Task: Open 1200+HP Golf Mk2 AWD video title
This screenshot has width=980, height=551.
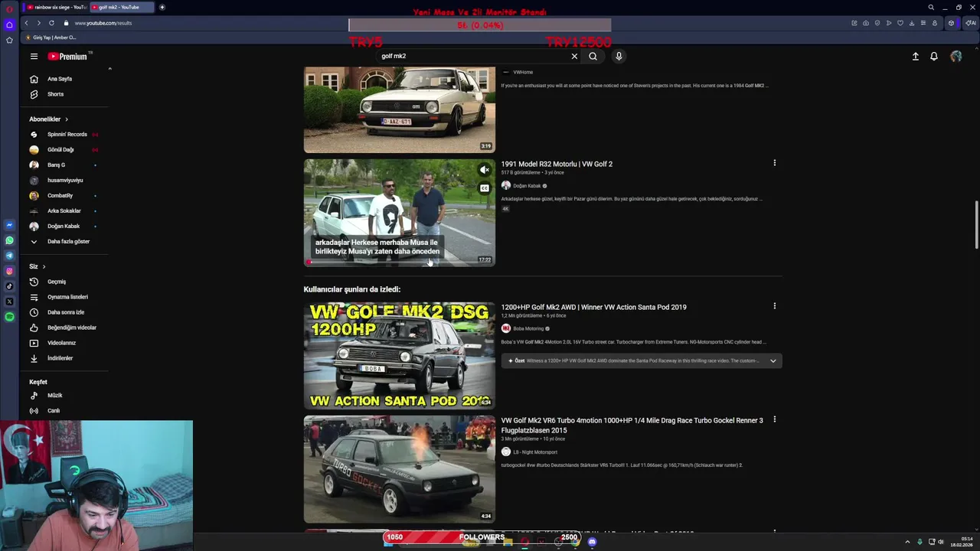Action: click(593, 307)
